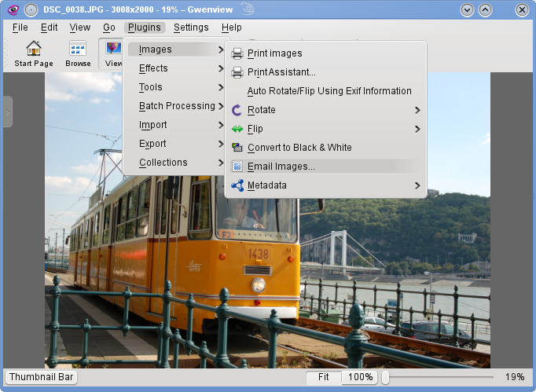The width and height of the screenshot is (536, 392).
Task: Maximize the Gwenview window
Action: pos(485,10)
